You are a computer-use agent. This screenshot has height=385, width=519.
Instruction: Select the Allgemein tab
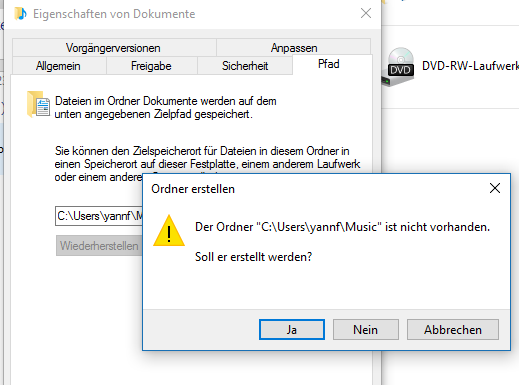pos(59,66)
